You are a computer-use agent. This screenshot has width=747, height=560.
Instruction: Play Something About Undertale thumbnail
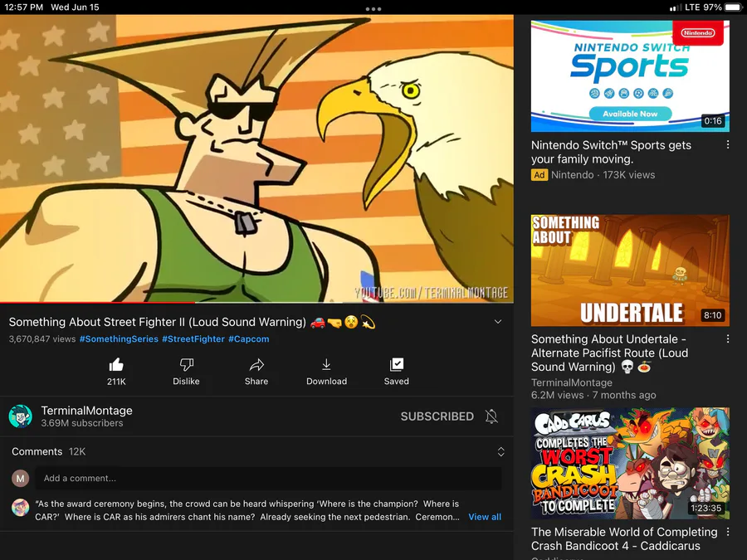[x=630, y=270]
